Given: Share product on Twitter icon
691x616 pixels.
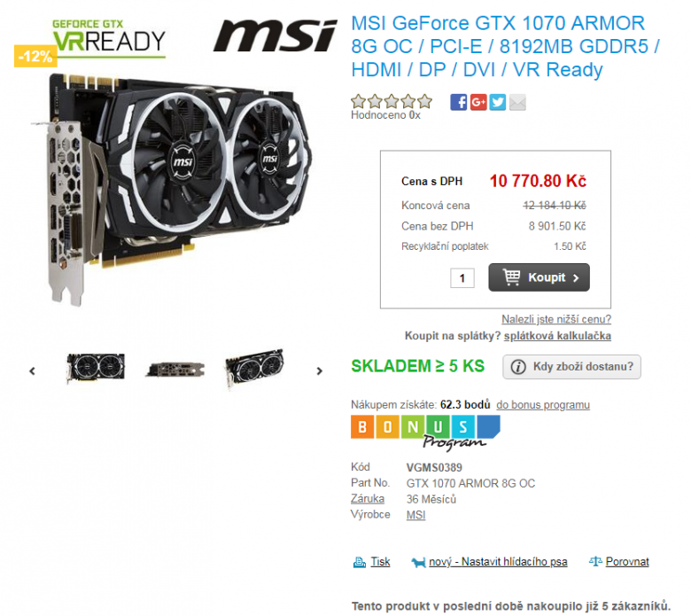Looking at the screenshot, I should tap(498, 102).
